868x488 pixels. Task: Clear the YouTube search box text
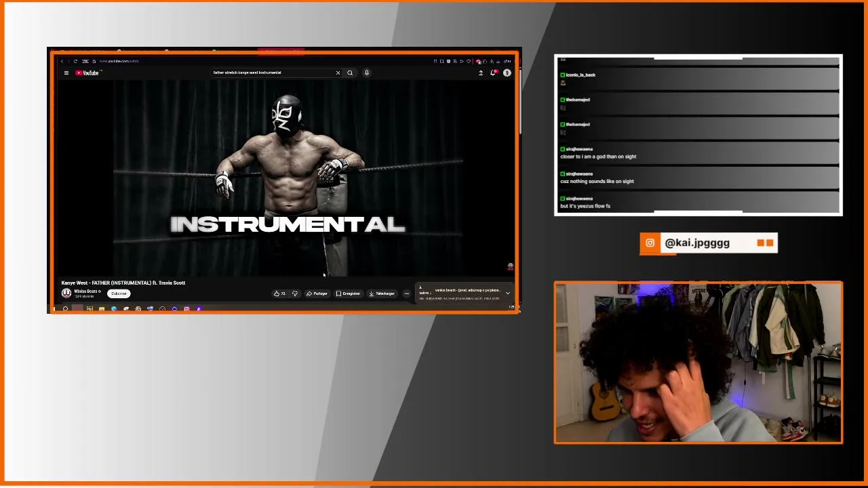[338, 73]
